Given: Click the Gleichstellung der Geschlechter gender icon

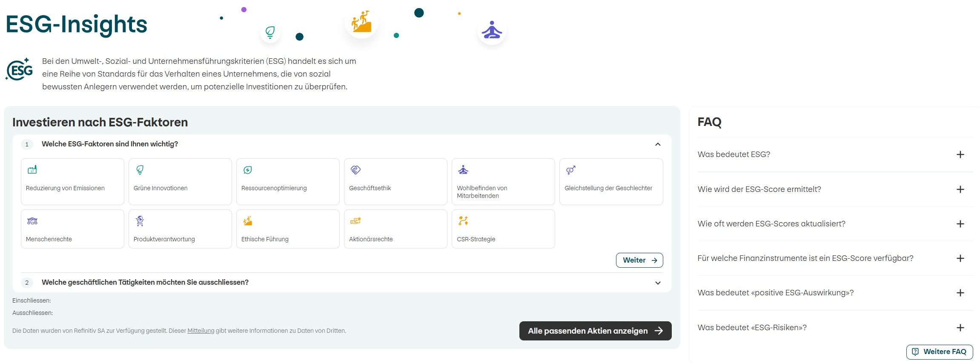Looking at the screenshot, I should pos(570,170).
